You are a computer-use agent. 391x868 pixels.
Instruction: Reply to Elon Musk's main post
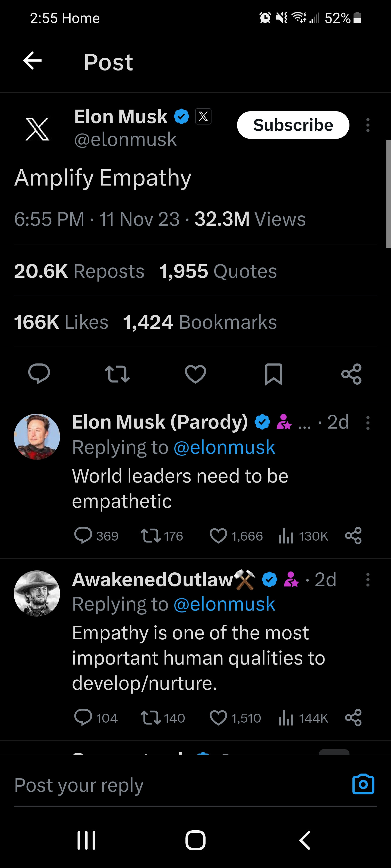point(39,374)
